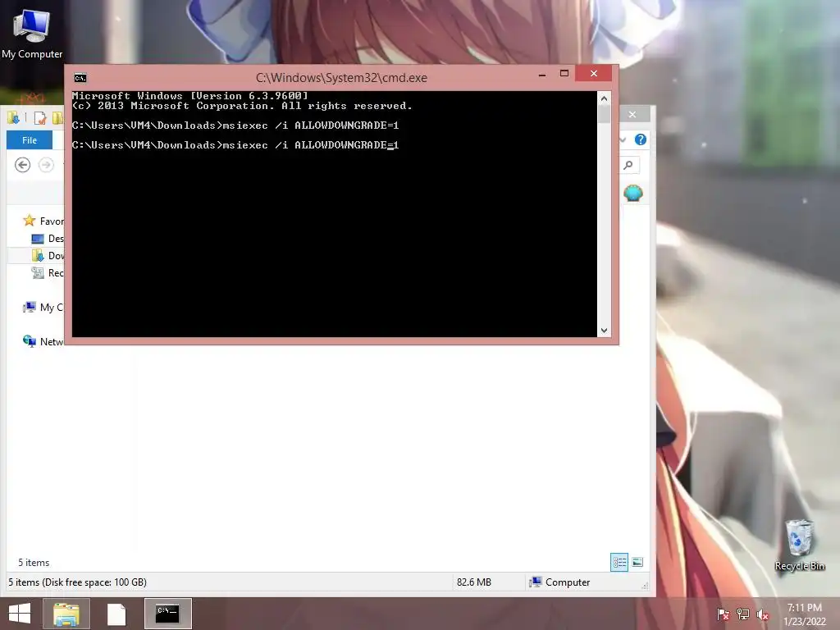
Task: Click the muted volume tray icon
Action: click(x=763, y=614)
